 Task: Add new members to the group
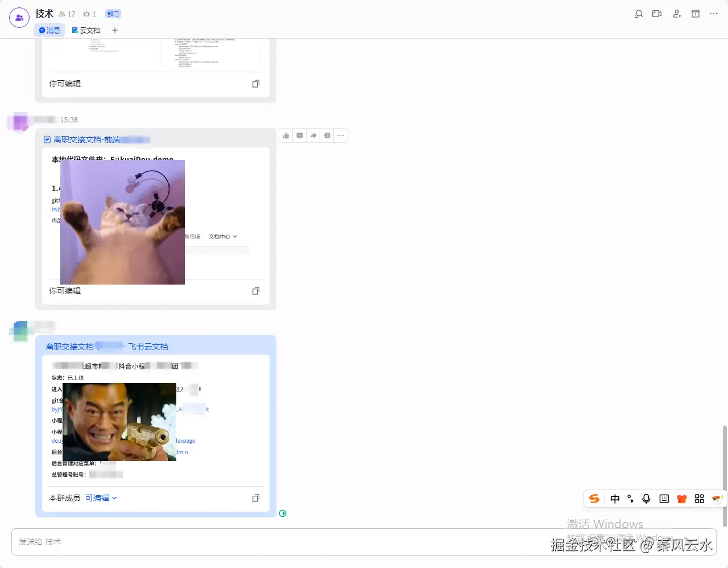(676, 14)
